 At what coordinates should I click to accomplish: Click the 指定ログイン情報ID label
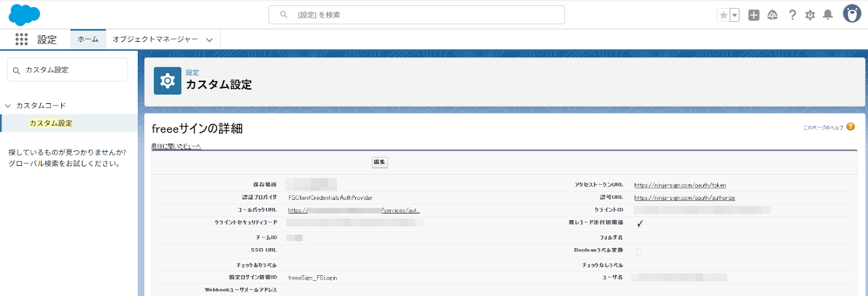tap(253, 277)
